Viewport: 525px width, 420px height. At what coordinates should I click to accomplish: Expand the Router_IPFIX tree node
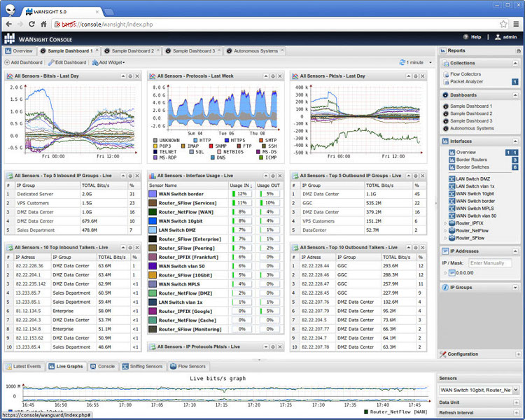445,223
